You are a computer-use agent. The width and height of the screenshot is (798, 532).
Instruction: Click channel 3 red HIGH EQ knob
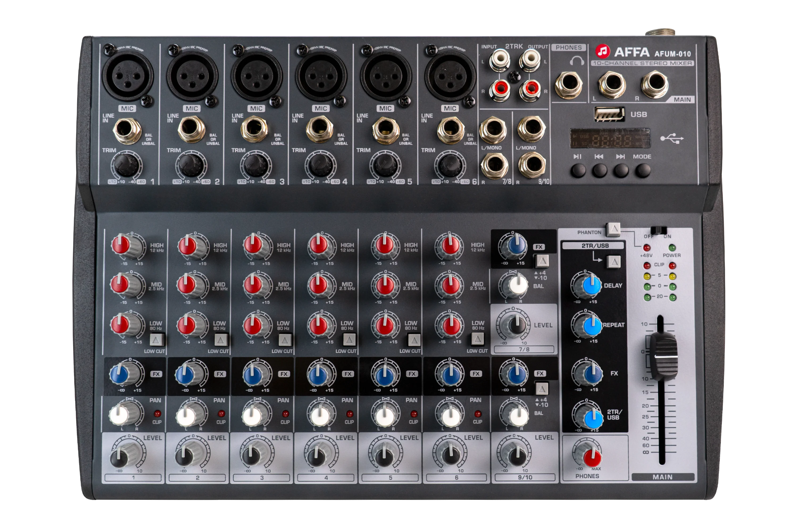tap(252, 245)
